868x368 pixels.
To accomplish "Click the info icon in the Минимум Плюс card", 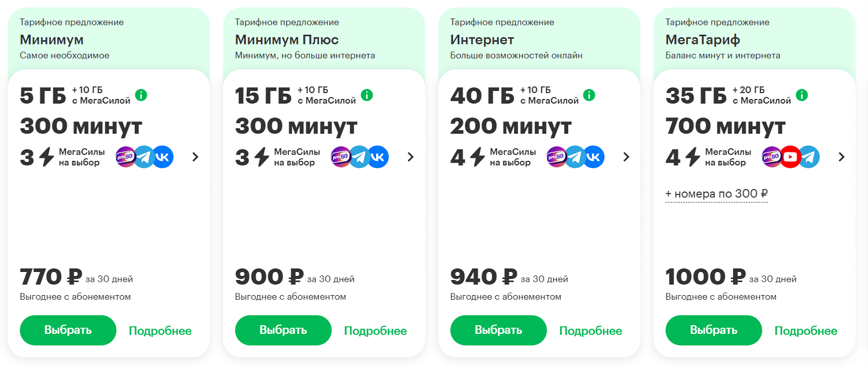I will tap(366, 95).
